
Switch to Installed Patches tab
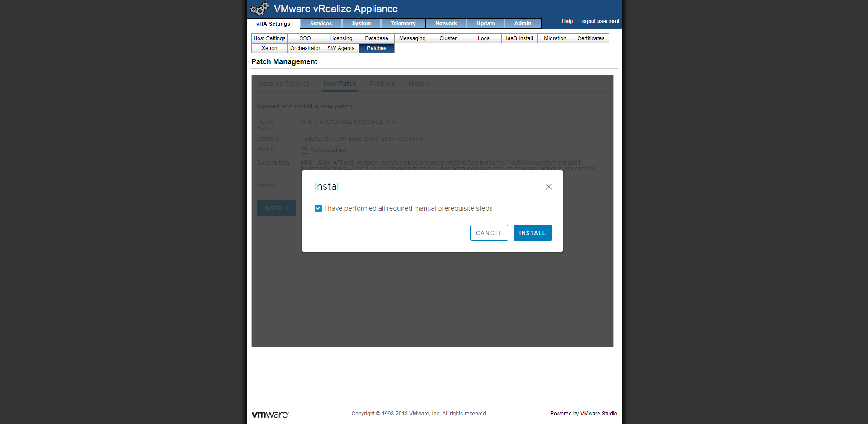[284, 84]
